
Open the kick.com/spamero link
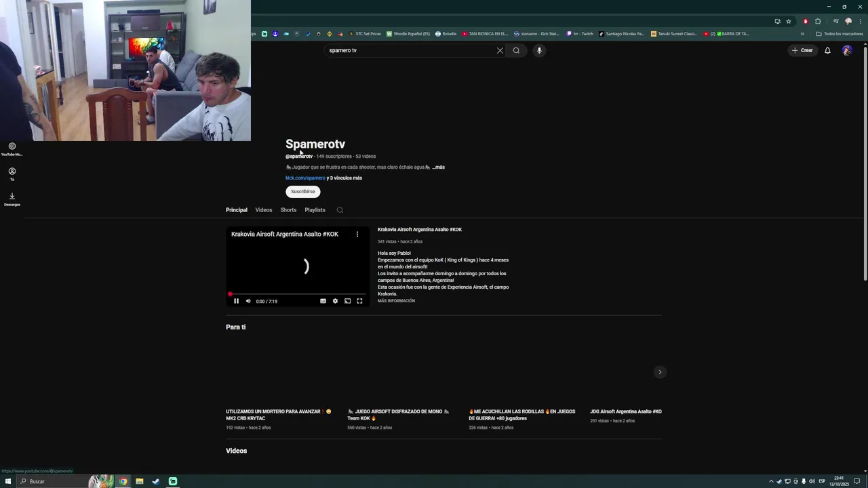[305, 178]
